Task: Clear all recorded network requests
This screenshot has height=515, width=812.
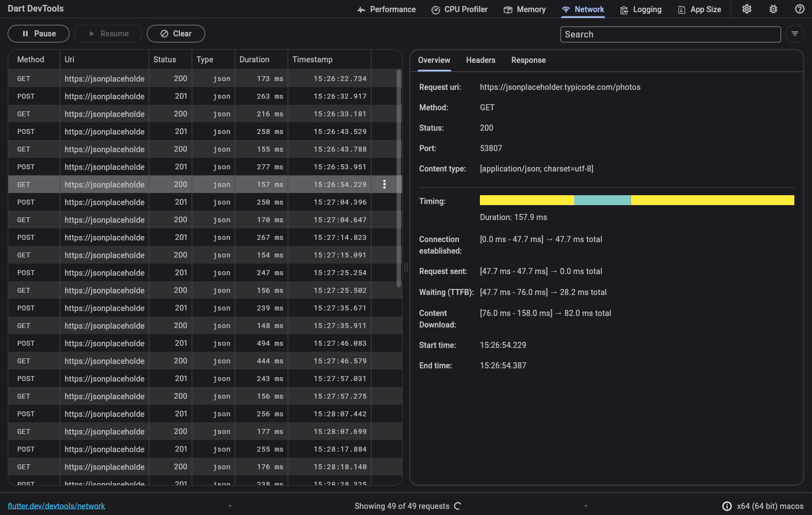Action: click(x=175, y=34)
